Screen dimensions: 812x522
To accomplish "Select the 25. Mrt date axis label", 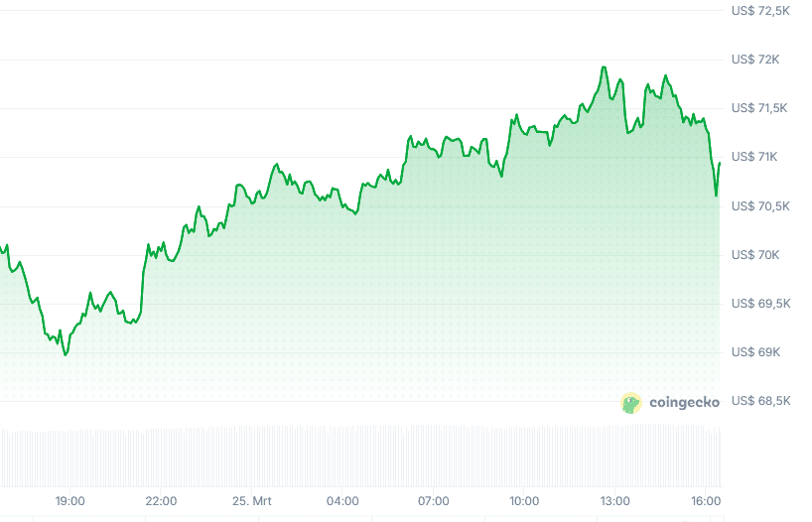I will (x=252, y=501).
